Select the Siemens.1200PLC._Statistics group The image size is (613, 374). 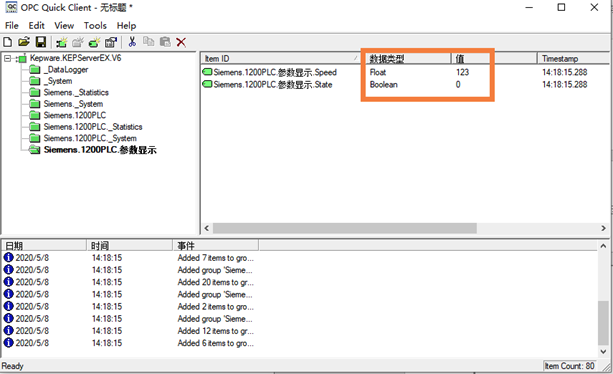pos(93,127)
